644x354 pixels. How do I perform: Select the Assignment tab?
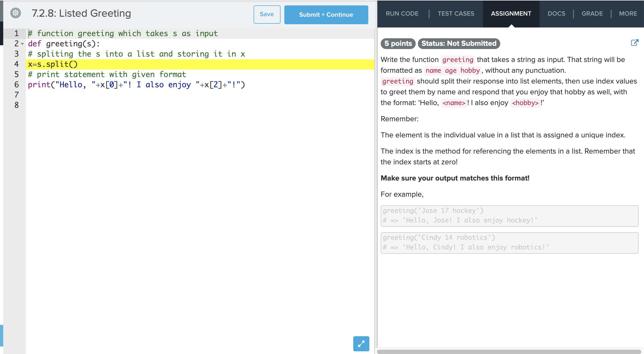(x=511, y=14)
